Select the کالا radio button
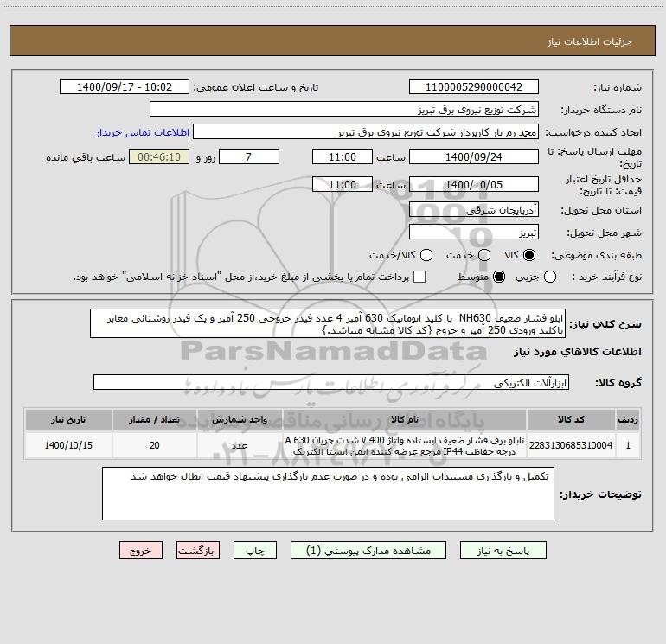 529,255
